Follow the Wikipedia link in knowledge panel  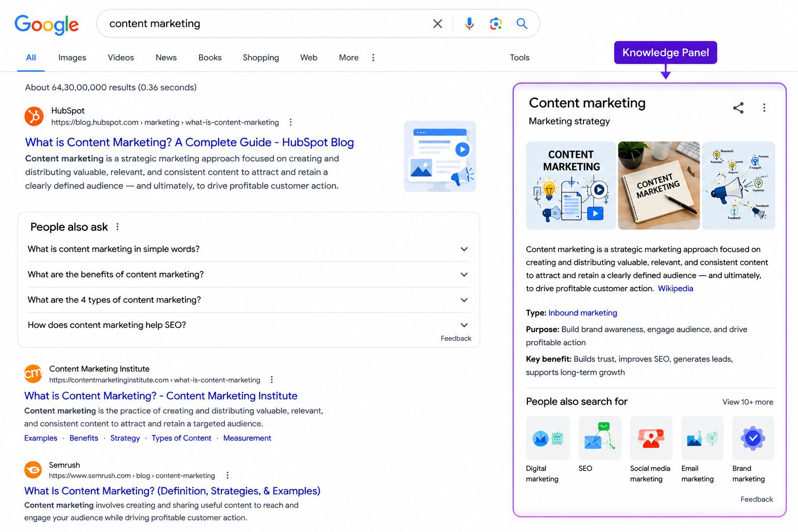click(x=675, y=288)
